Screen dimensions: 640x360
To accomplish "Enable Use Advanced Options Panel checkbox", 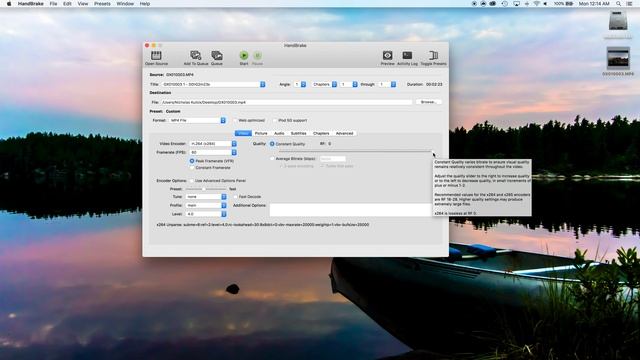I will point(191,180).
